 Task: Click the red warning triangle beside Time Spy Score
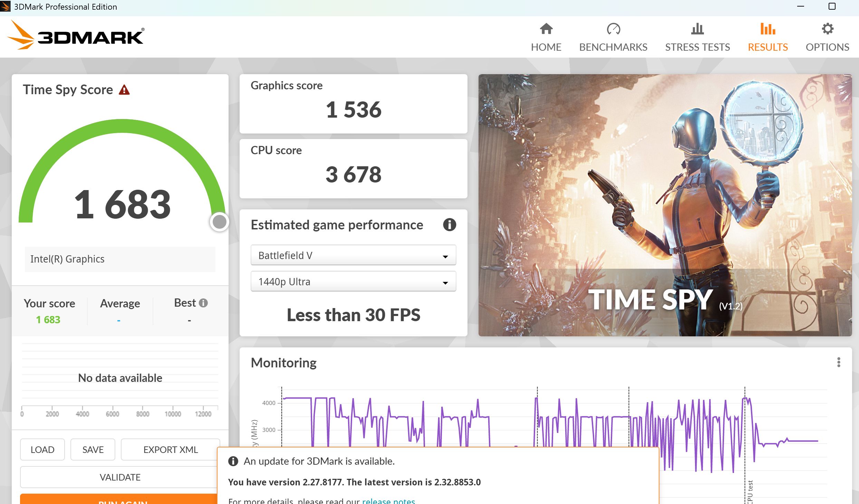(124, 90)
